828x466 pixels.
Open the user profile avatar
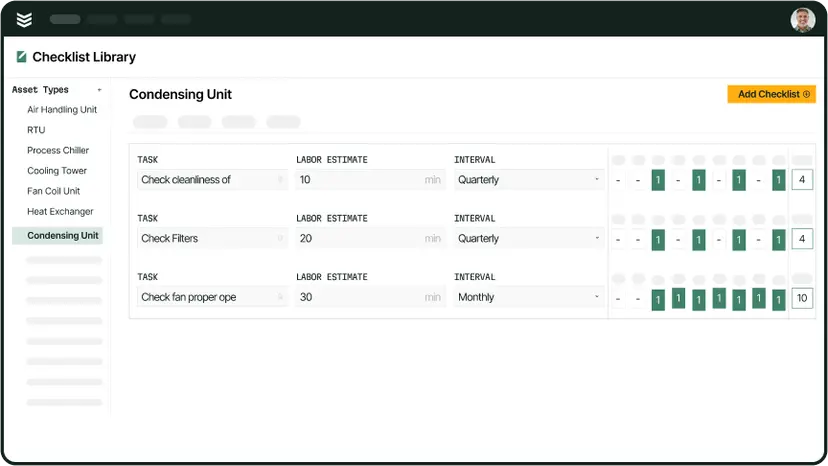[x=802, y=19]
